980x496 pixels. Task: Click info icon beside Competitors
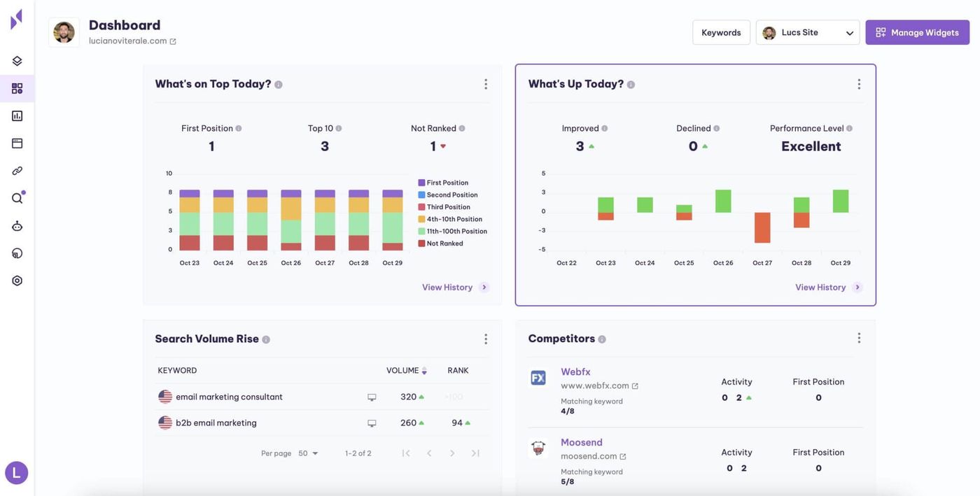(602, 339)
